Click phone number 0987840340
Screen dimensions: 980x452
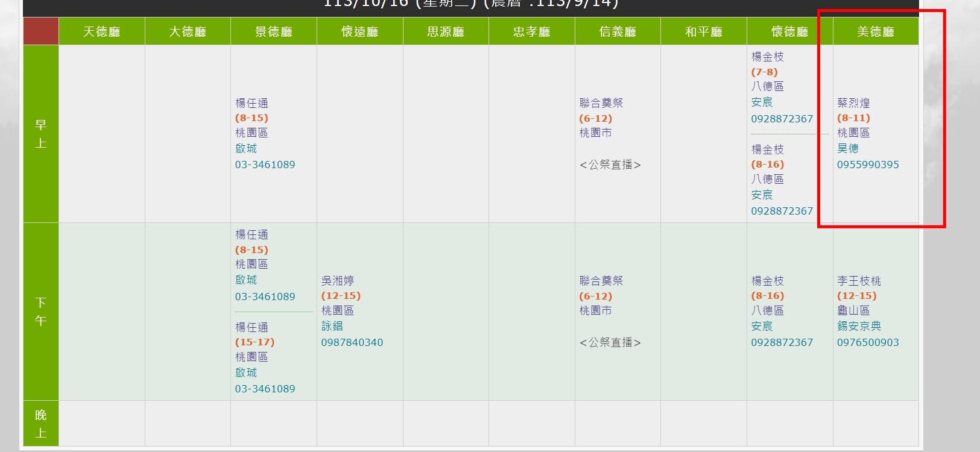(x=352, y=342)
